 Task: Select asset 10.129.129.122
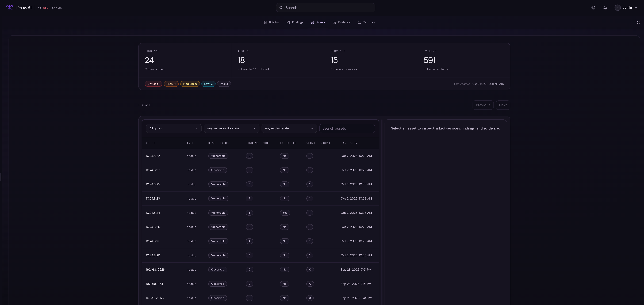(x=260, y=298)
